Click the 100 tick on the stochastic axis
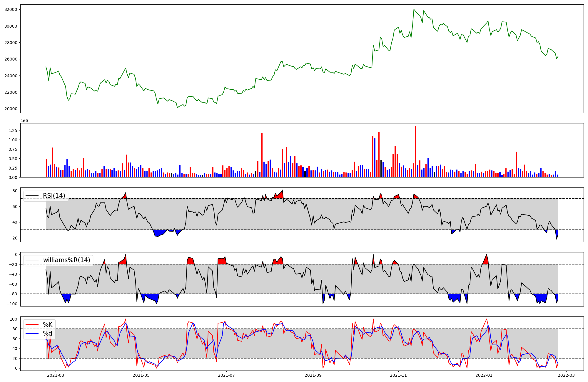The height and width of the screenshot is (382, 588). 13,319
